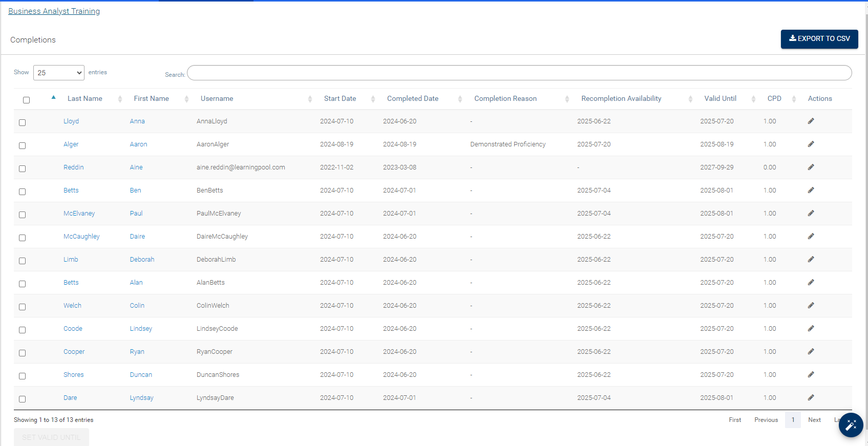The width and height of the screenshot is (868, 446).
Task: Click into the Search field
Action: [x=519, y=73]
